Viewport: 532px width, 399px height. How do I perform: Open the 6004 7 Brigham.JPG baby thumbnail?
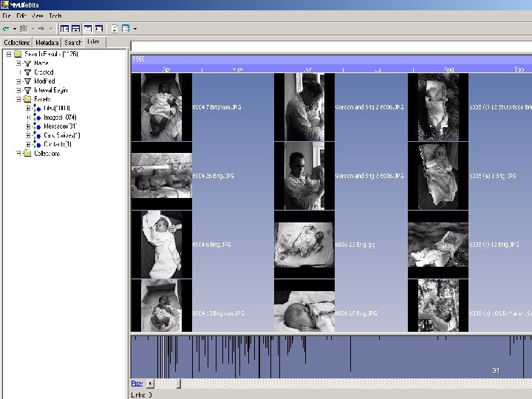tap(162, 107)
